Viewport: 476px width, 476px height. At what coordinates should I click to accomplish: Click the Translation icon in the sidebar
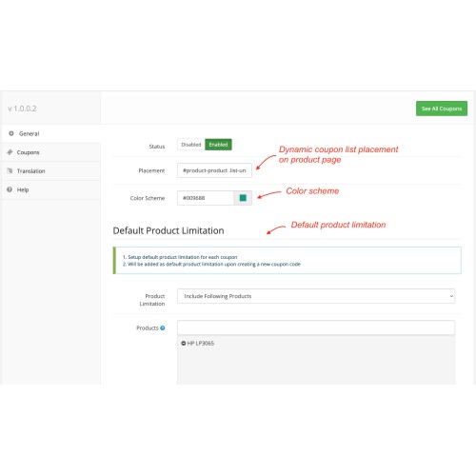10,170
